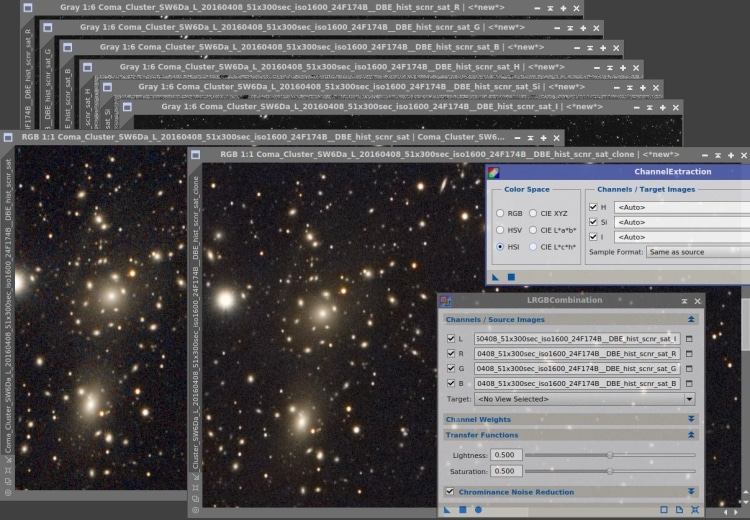Collapse the Transfer Functions section
Screen dimensions: 750x520
[x=691, y=435]
